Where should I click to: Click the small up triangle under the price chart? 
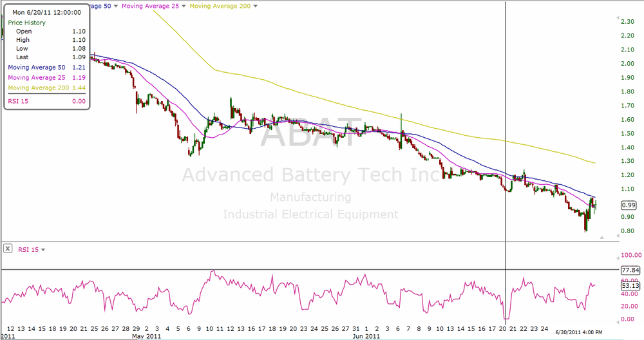601,238
